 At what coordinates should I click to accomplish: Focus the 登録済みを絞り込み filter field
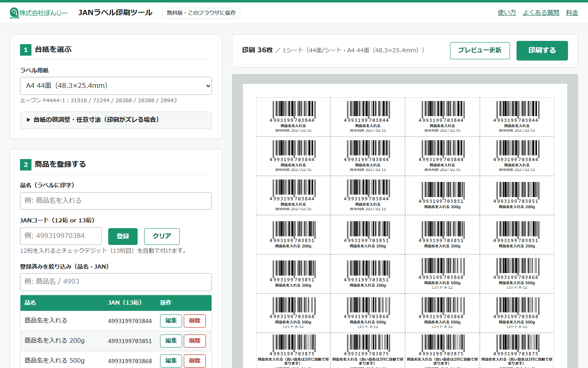coord(116,282)
